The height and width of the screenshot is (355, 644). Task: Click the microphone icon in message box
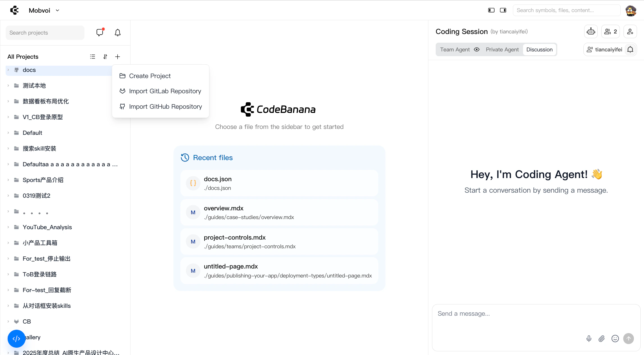click(x=589, y=338)
